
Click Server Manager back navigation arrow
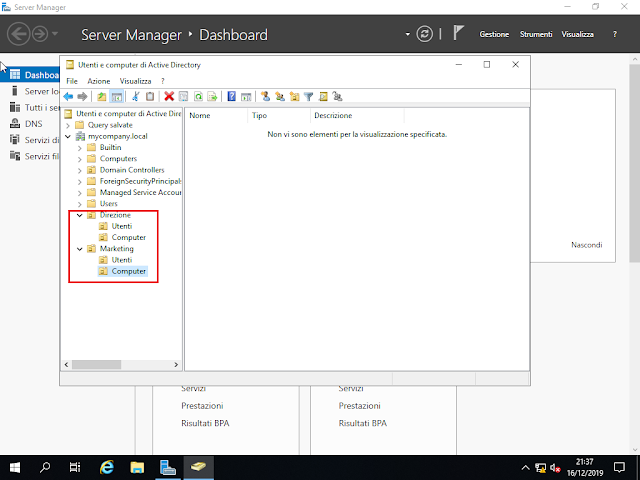pos(18,34)
